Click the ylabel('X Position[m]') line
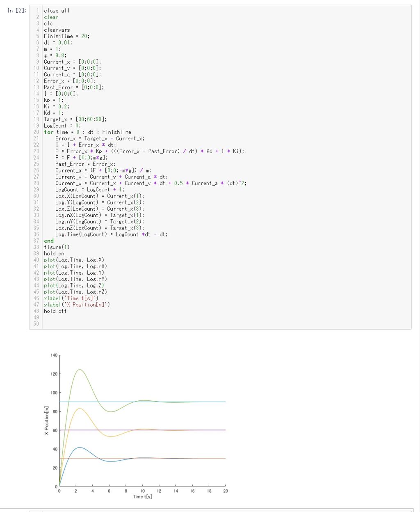Screen dimensions: 420x512 point(77,305)
